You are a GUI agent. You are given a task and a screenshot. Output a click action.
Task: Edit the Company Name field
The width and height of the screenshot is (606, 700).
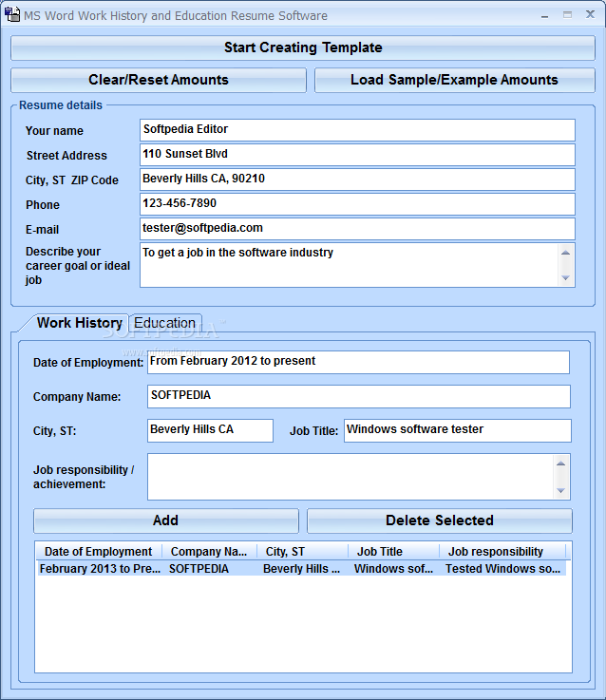click(359, 396)
